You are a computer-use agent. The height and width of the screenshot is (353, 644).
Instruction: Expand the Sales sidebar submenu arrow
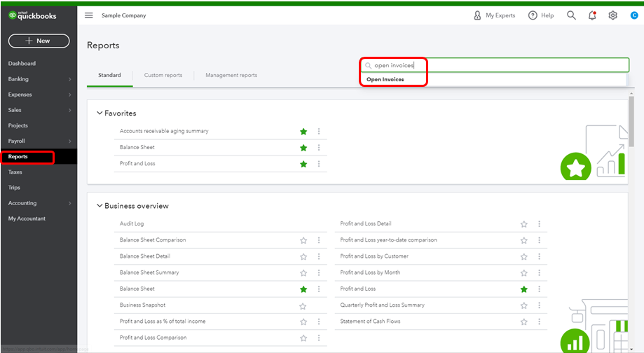point(70,111)
